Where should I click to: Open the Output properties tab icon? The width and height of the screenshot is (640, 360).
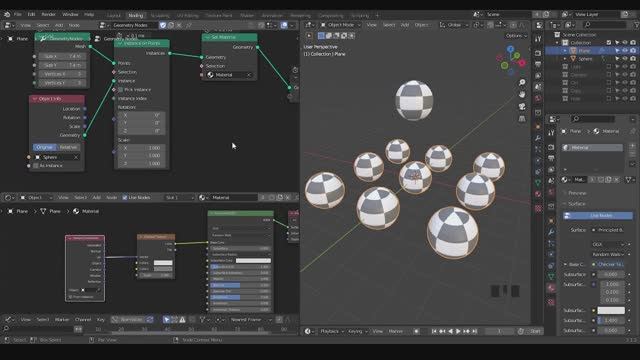[x=551, y=158]
